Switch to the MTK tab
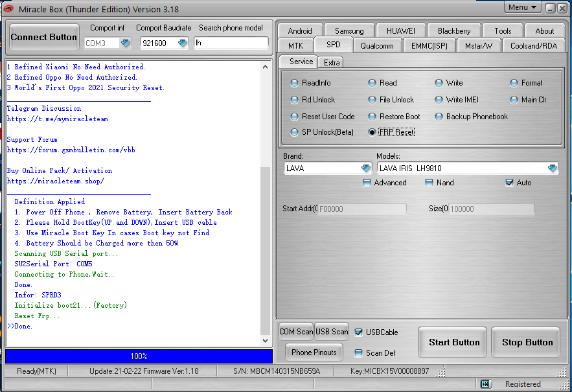 (295, 45)
